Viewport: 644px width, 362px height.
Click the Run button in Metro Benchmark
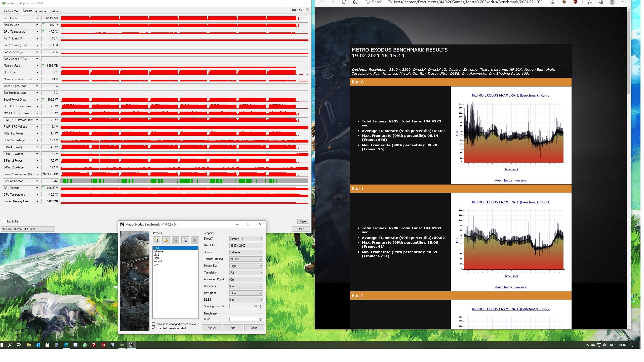(x=233, y=328)
